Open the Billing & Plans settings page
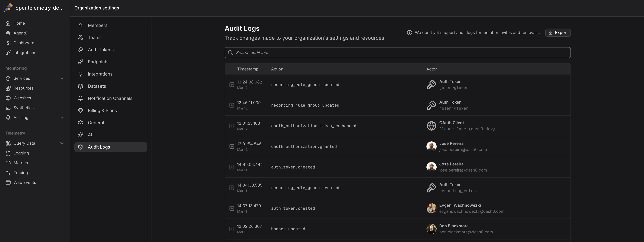 coord(102,110)
